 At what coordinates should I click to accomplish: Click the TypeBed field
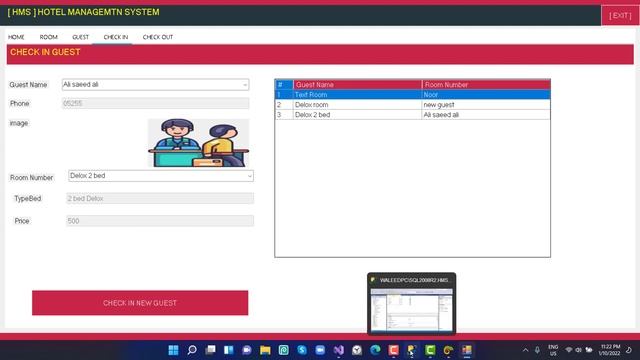[160, 198]
